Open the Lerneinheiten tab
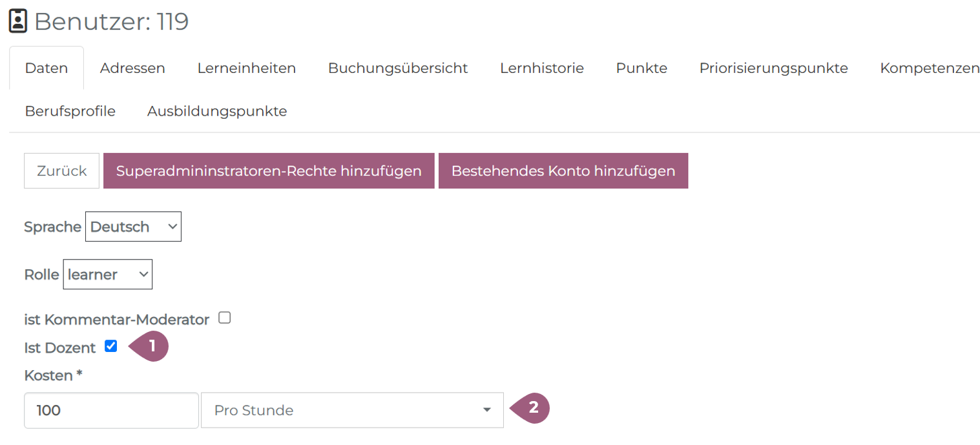 [x=247, y=68]
